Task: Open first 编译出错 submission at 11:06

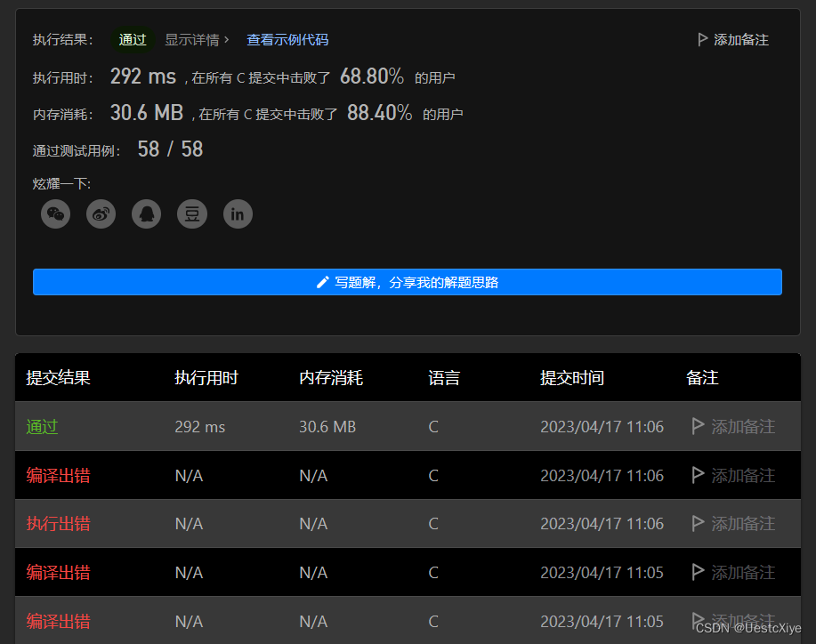Action: [59, 476]
